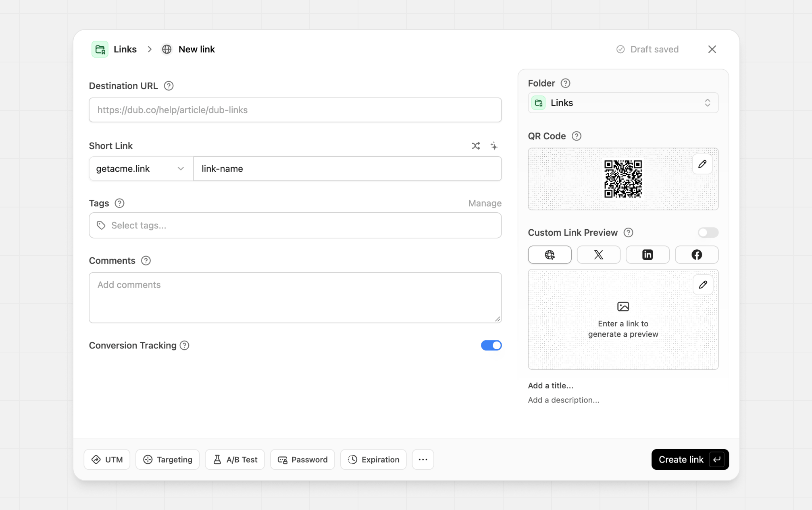This screenshot has height=510, width=812.
Task: Open the Targeting options
Action: tap(167, 460)
